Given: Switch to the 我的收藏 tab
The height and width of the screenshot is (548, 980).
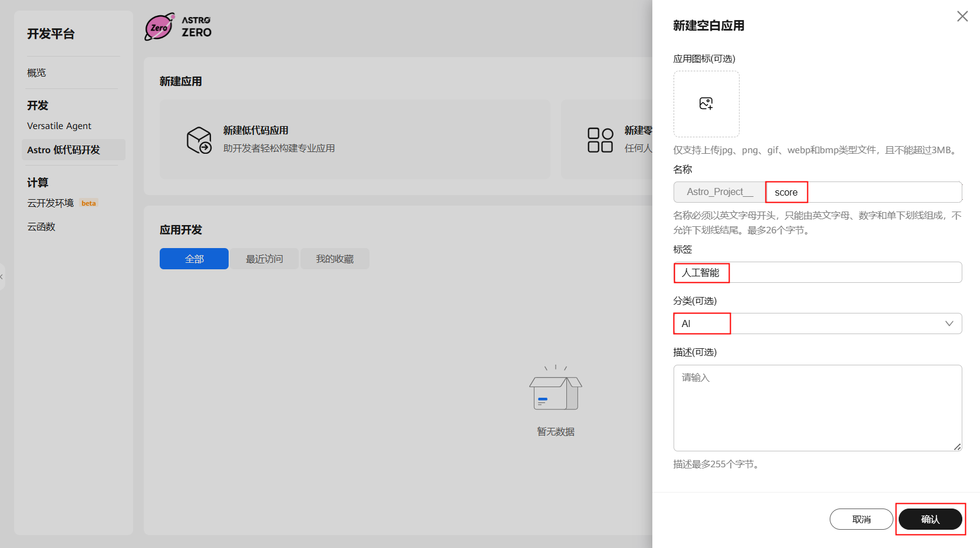Looking at the screenshot, I should [335, 259].
